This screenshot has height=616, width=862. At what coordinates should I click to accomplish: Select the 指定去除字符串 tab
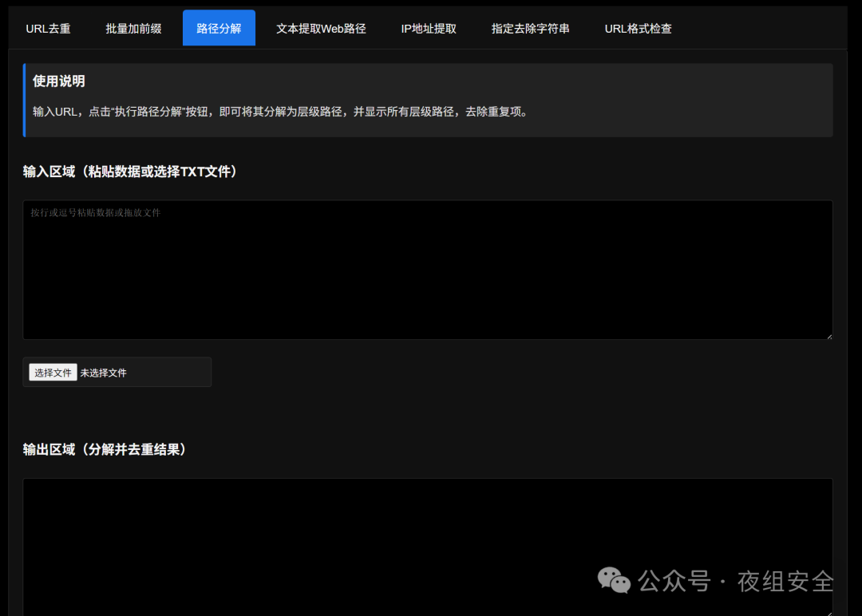pyautogui.click(x=530, y=27)
